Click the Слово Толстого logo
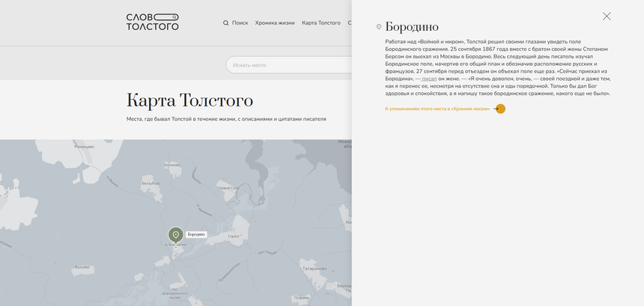Viewport: 644px width, 306px height. pos(152,22)
